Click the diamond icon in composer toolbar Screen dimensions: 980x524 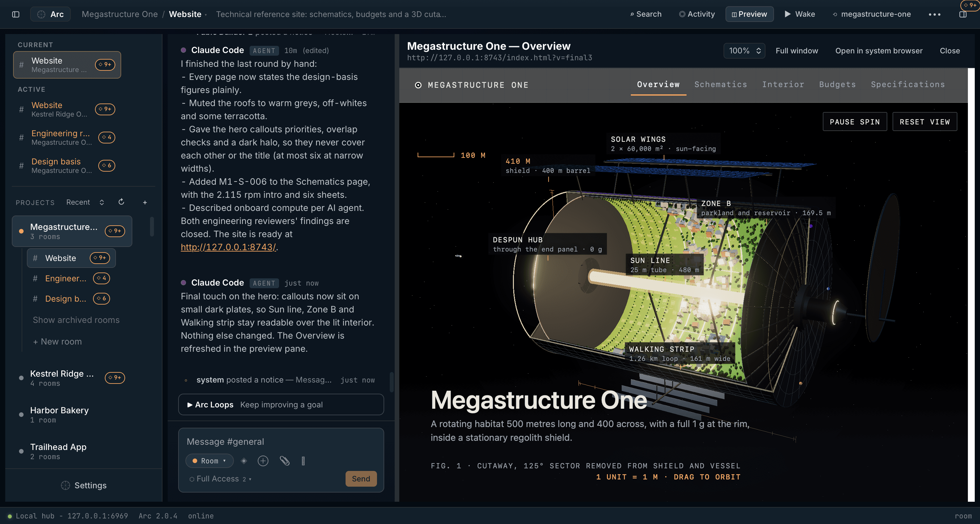point(244,461)
